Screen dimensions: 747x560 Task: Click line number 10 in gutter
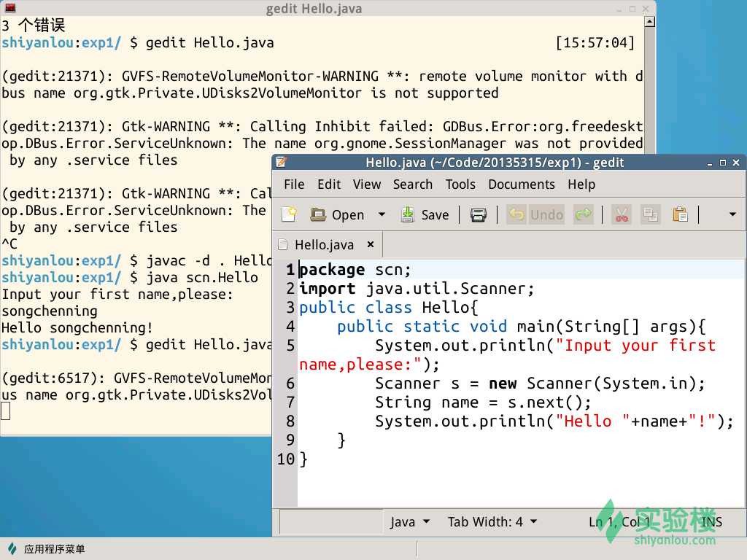[286, 459]
